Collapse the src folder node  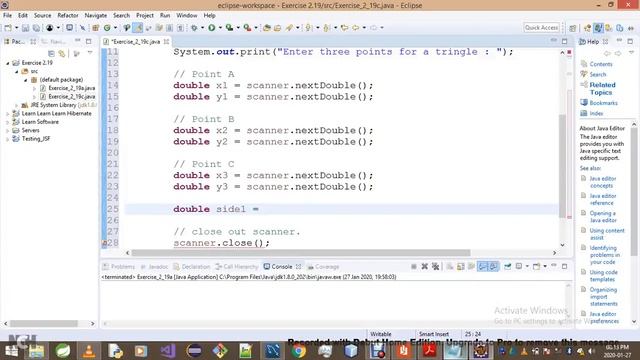(17, 71)
